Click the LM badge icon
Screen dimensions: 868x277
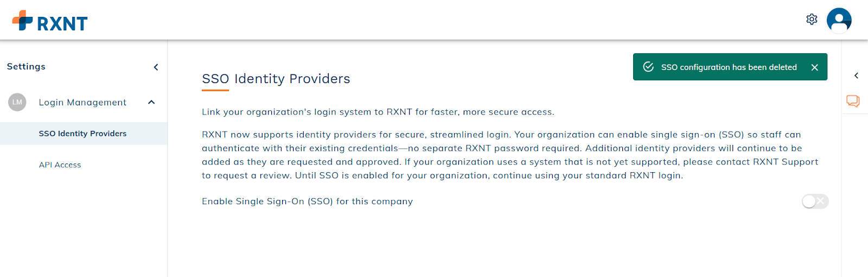(17, 102)
